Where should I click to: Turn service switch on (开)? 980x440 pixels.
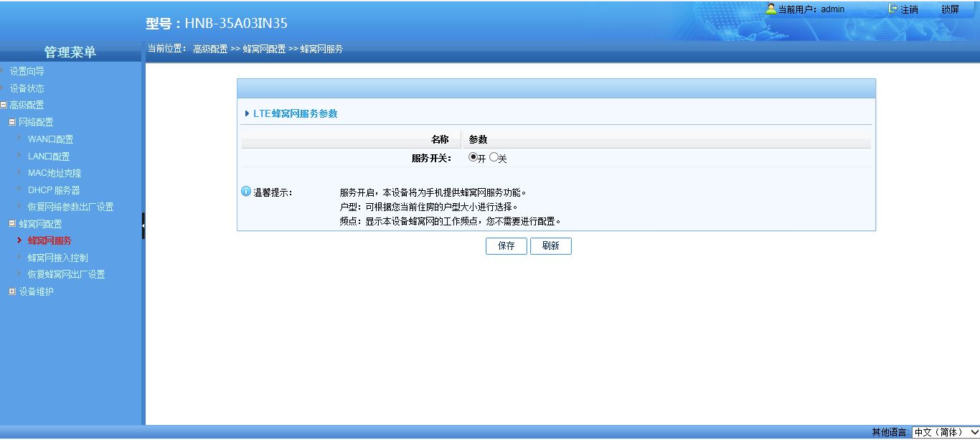pyautogui.click(x=473, y=158)
